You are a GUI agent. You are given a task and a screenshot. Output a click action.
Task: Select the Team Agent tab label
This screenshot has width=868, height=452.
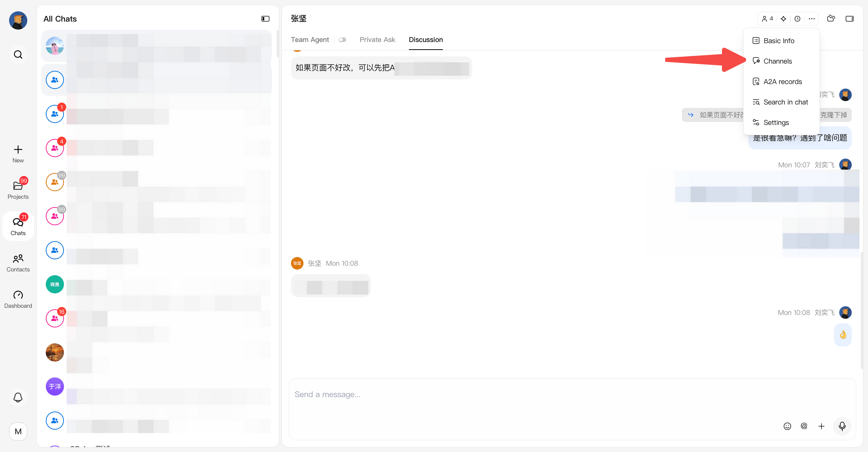(310, 40)
